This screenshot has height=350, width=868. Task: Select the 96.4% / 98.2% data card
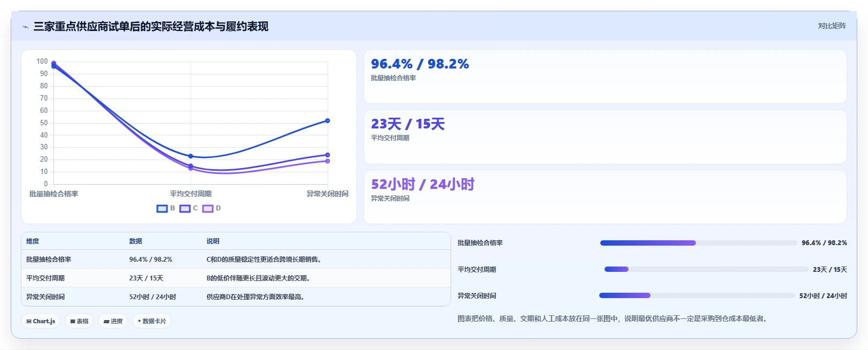click(x=605, y=77)
